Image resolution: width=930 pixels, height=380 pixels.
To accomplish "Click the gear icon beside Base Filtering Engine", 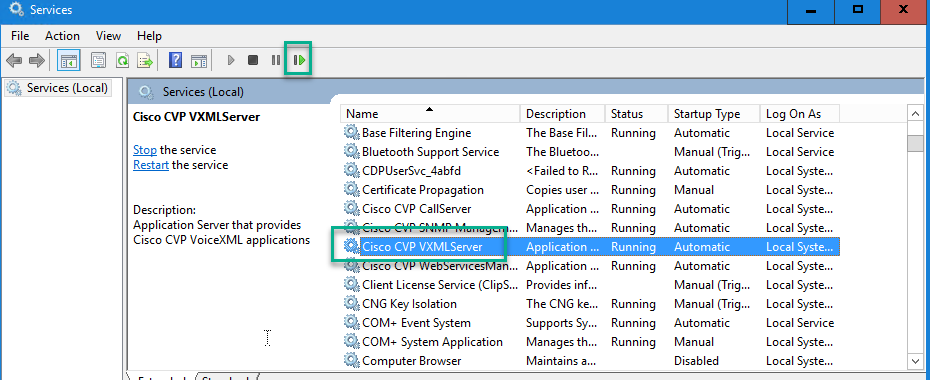I will point(352,133).
